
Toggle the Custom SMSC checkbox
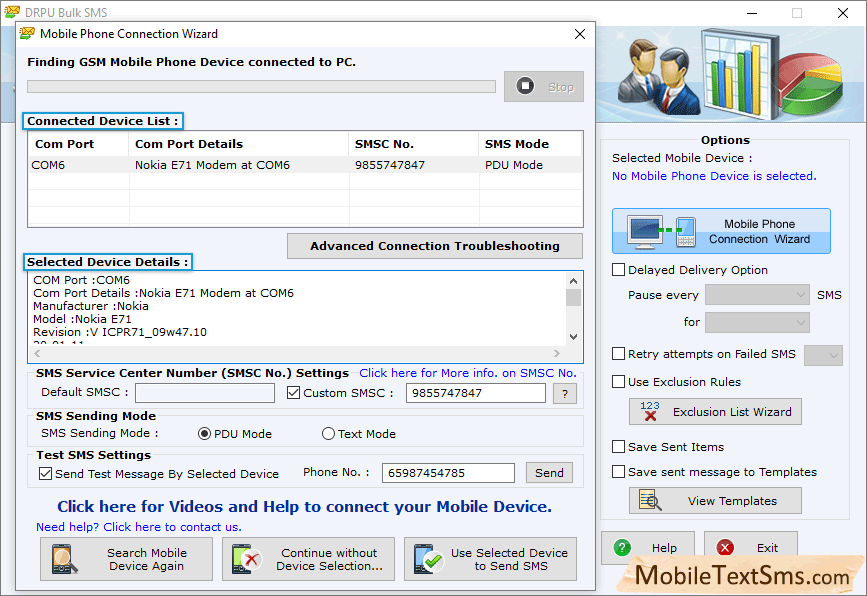tap(294, 393)
